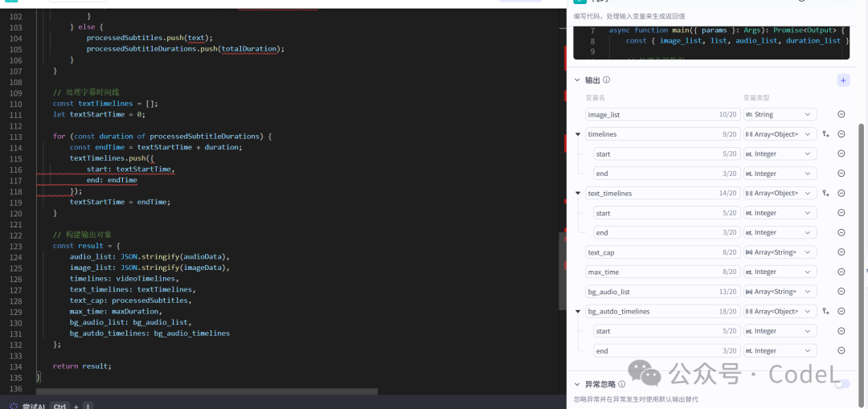Toggle the 异常忽略 exception-ignore switch
Image resolution: width=868 pixels, height=409 pixels.
point(842,384)
